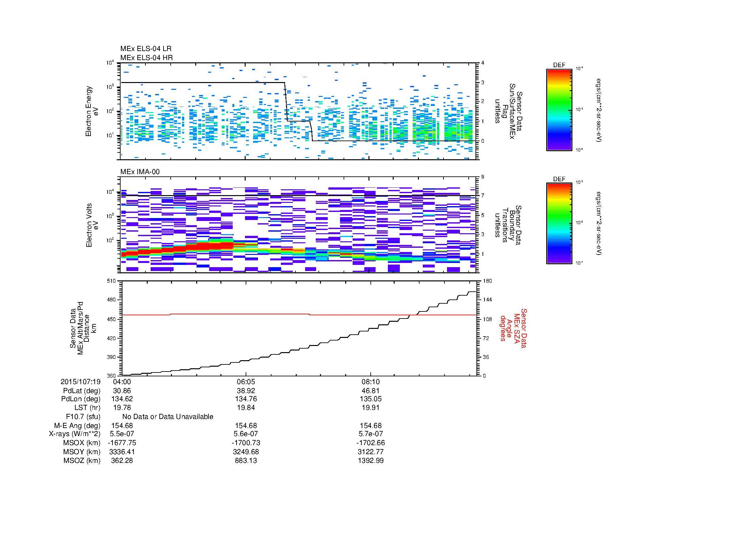Select the 'MSOX (km)' row label

(82, 443)
